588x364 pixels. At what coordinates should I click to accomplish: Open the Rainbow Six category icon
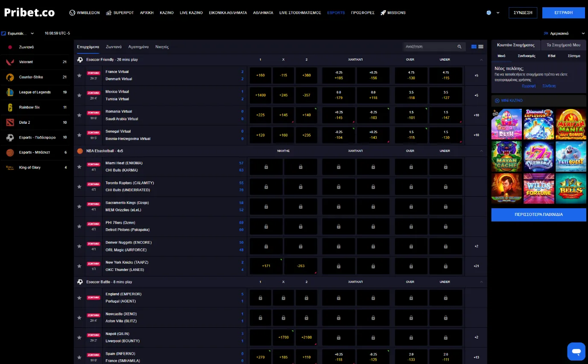click(x=10, y=108)
